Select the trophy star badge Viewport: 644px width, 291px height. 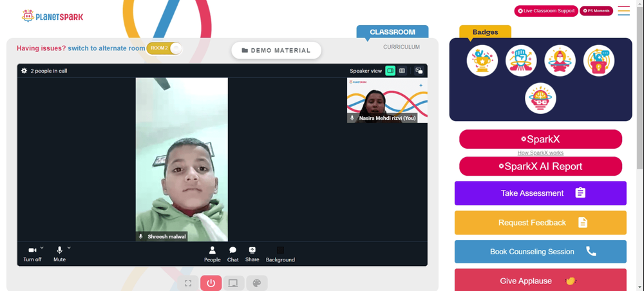click(482, 61)
